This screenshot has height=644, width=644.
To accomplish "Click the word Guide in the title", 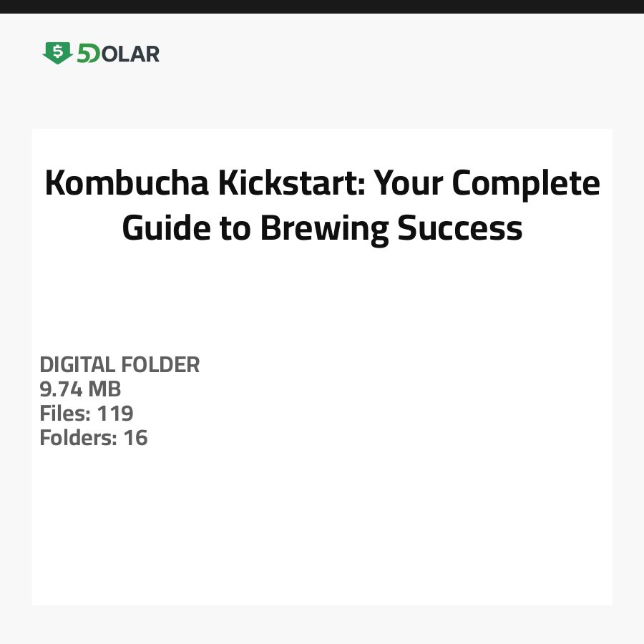I will point(166,228).
